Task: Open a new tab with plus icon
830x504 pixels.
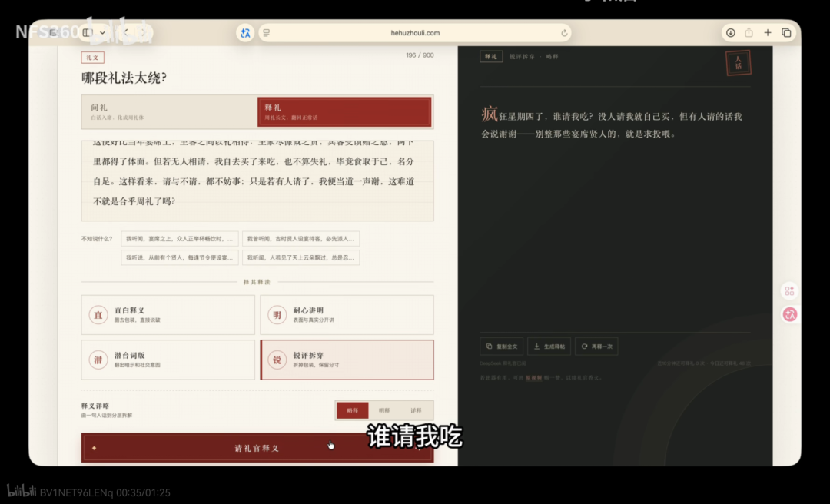Action: point(768,33)
